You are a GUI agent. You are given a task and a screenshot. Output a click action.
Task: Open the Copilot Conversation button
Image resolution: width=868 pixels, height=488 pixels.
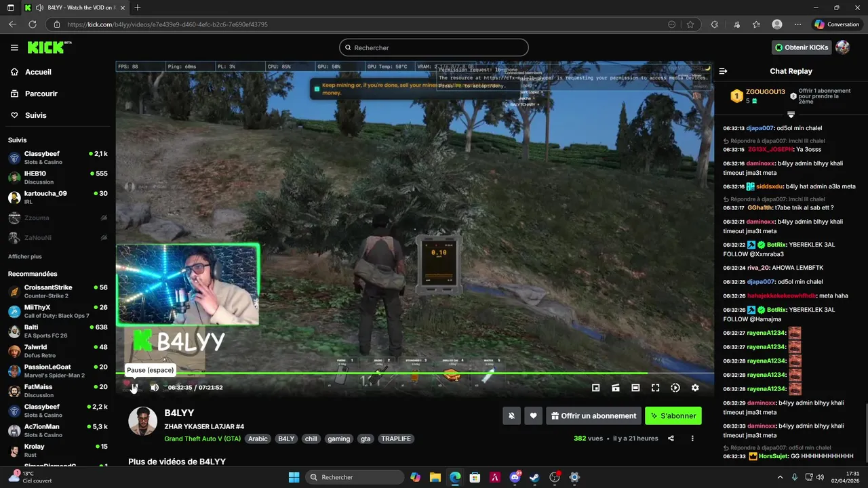[x=837, y=24]
